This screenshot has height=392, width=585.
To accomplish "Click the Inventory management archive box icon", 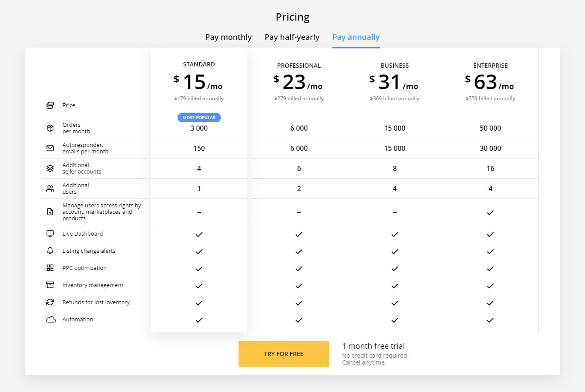I will tap(50, 285).
